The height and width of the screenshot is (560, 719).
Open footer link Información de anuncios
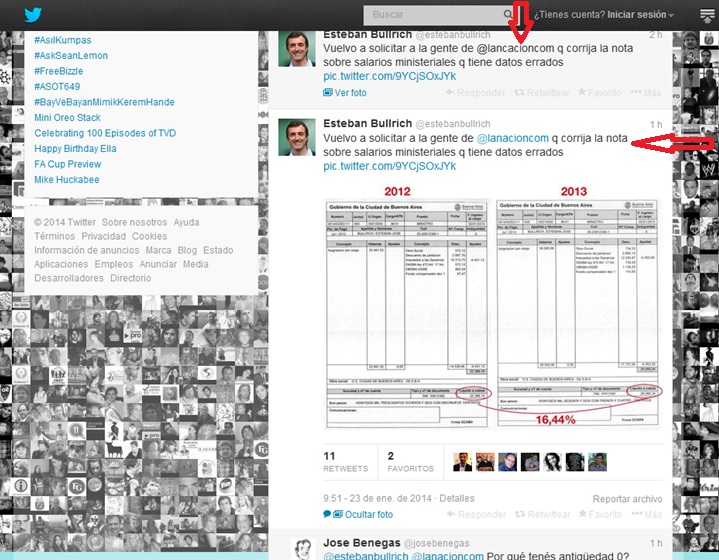[x=87, y=250]
